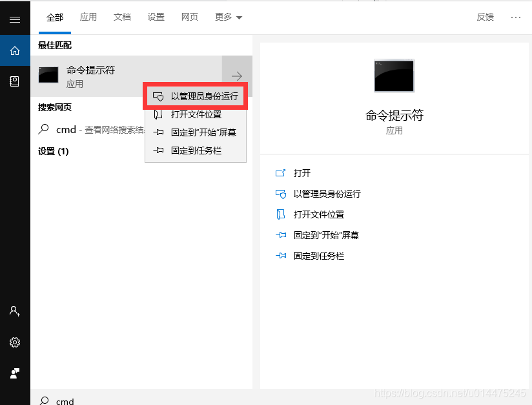The width and height of the screenshot is (532, 405).
Task: Select the 命令提示符 best match result
Action: click(x=126, y=76)
